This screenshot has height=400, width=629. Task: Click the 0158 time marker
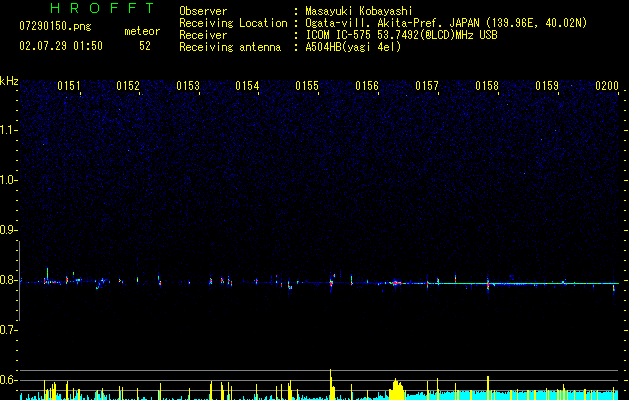click(x=487, y=86)
